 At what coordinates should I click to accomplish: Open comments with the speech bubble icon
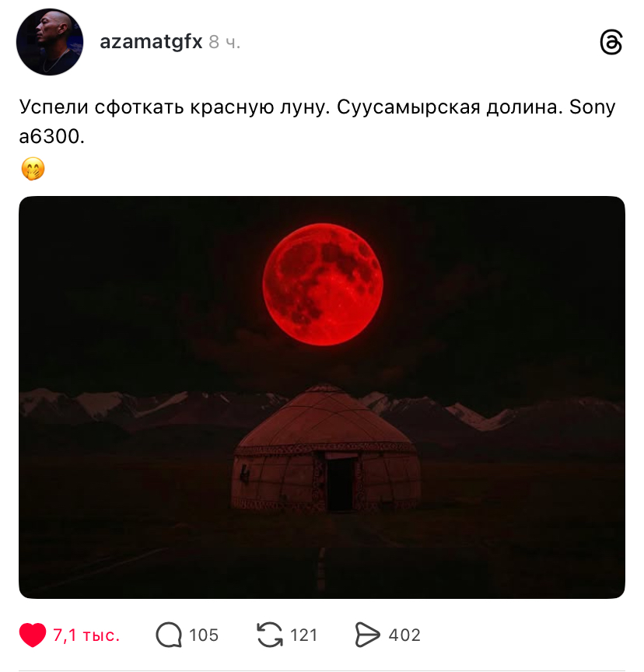[x=169, y=635]
